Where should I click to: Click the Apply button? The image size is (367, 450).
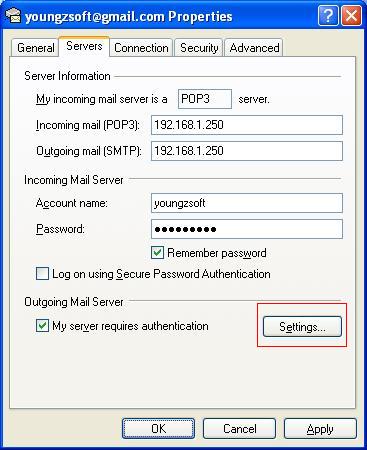click(320, 428)
